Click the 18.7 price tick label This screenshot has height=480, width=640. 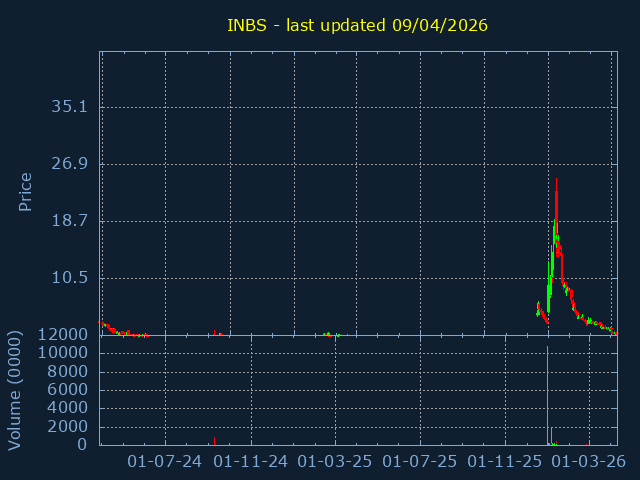(x=70, y=221)
